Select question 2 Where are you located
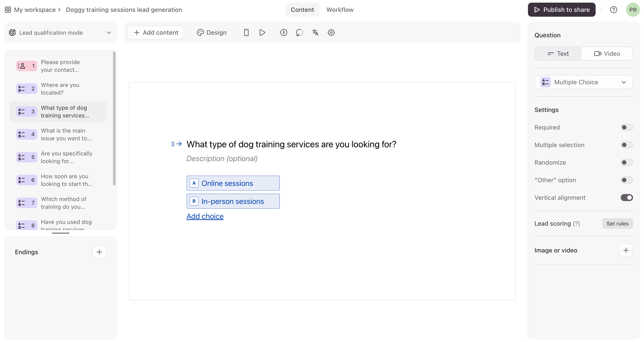The width and height of the screenshot is (644, 342). [58, 89]
